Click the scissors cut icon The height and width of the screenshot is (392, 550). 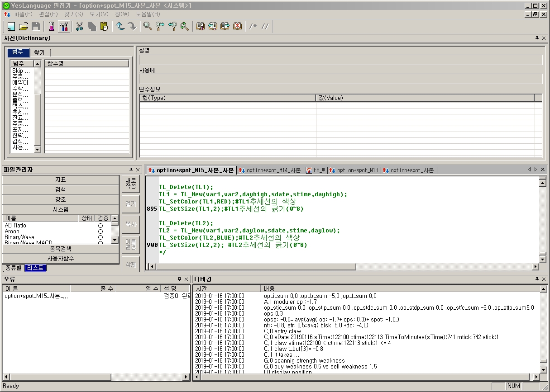(79, 26)
